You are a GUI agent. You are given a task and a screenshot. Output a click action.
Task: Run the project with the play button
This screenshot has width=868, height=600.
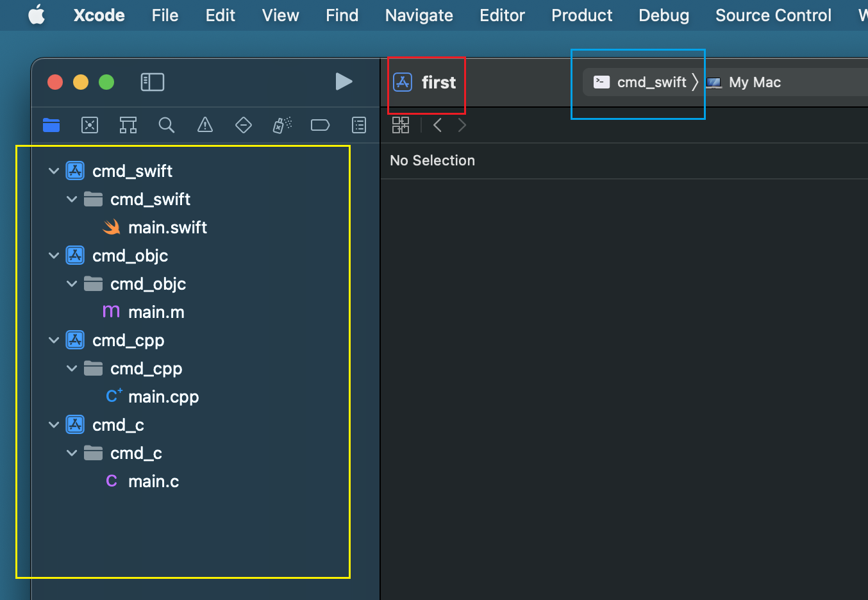[344, 81]
